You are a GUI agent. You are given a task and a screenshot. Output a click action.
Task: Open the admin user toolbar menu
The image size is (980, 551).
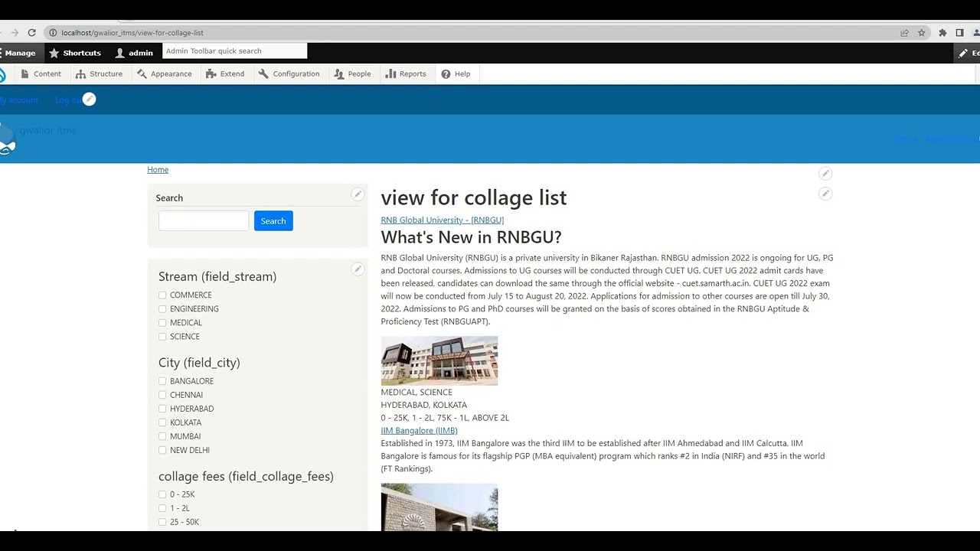134,53
